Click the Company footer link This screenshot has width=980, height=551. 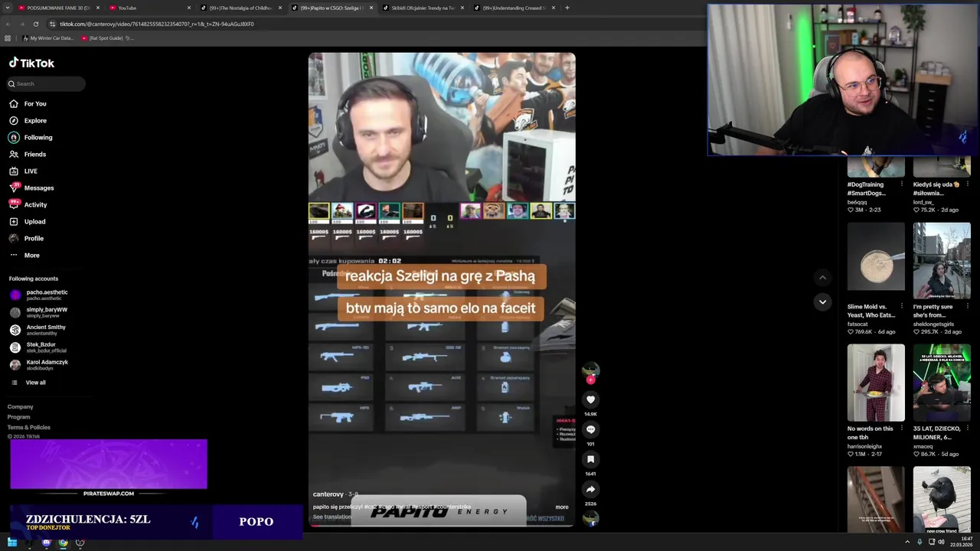21,406
